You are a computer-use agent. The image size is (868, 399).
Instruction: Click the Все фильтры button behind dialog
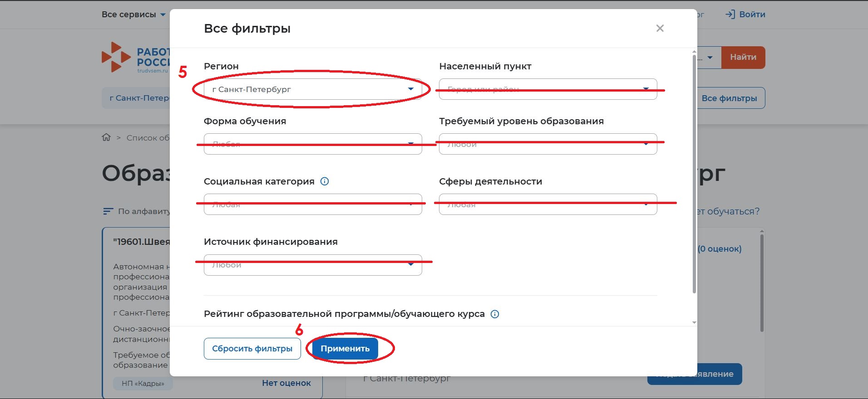[x=730, y=98]
